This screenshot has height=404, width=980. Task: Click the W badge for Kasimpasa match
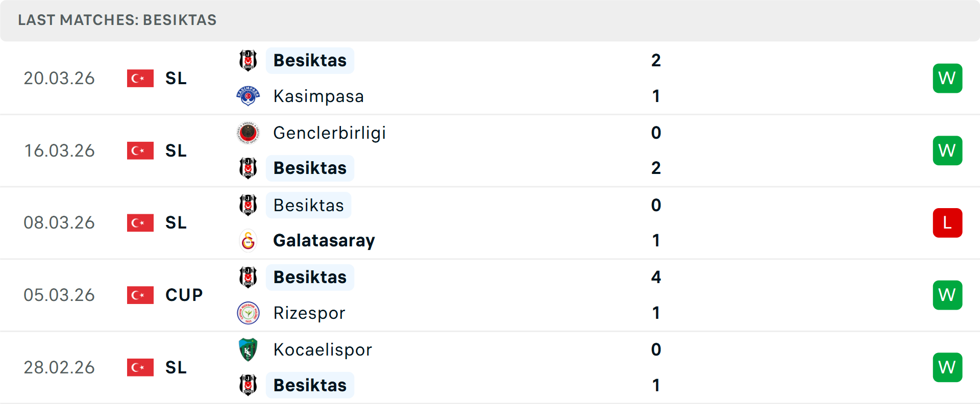(x=947, y=78)
